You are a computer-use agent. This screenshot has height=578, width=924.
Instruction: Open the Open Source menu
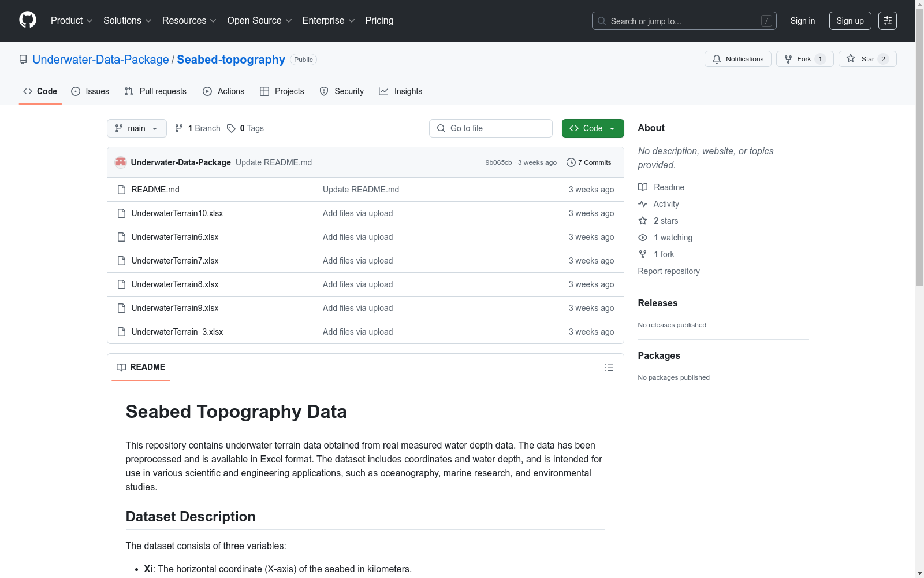(260, 21)
